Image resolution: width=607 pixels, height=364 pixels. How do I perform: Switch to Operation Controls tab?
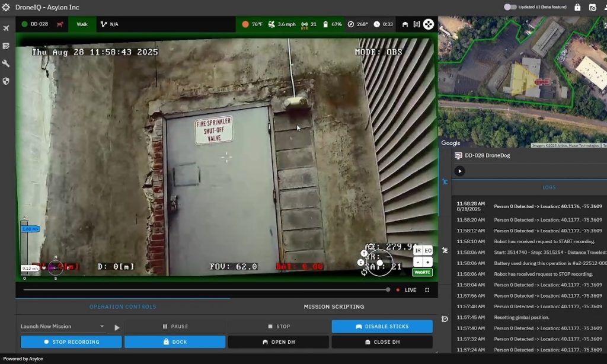pyautogui.click(x=123, y=306)
